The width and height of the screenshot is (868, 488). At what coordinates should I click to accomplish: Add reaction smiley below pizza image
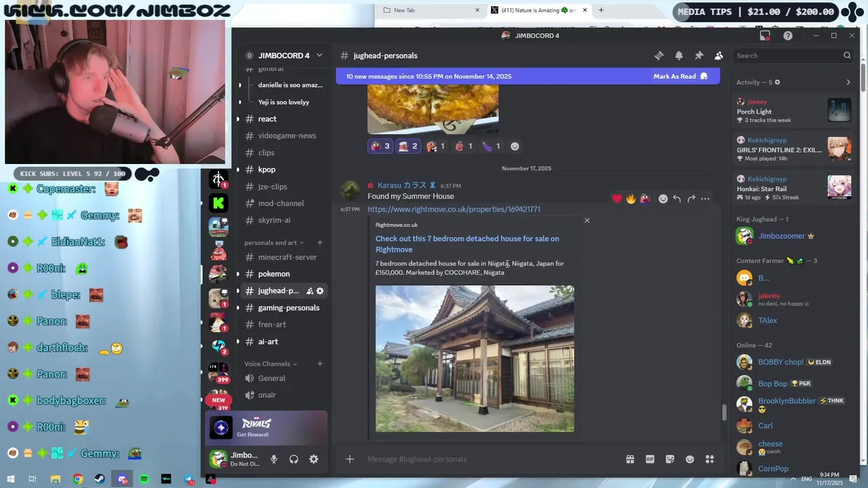[515, 146]
